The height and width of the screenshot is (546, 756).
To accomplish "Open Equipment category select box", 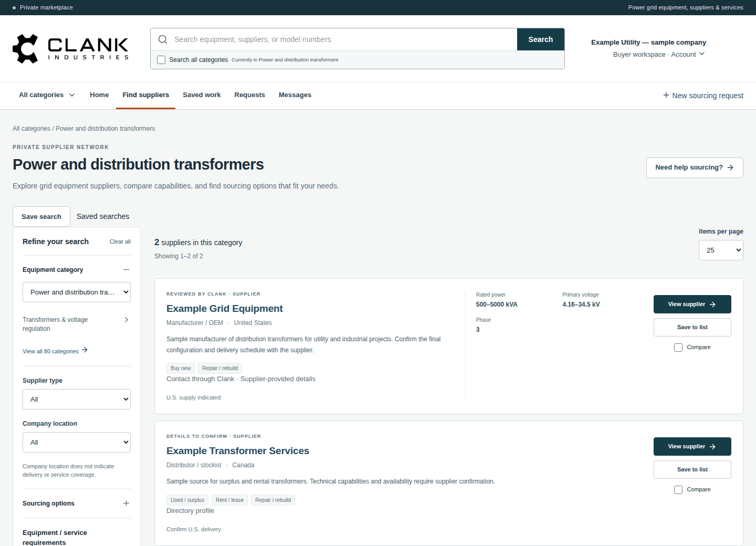I will click(77, 292).
